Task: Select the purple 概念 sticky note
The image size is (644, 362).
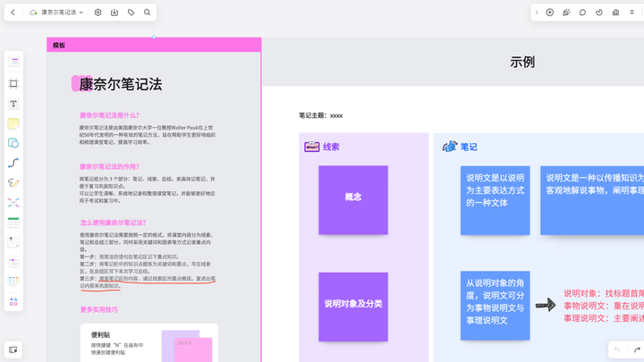Action: click(x=353, y=200)
